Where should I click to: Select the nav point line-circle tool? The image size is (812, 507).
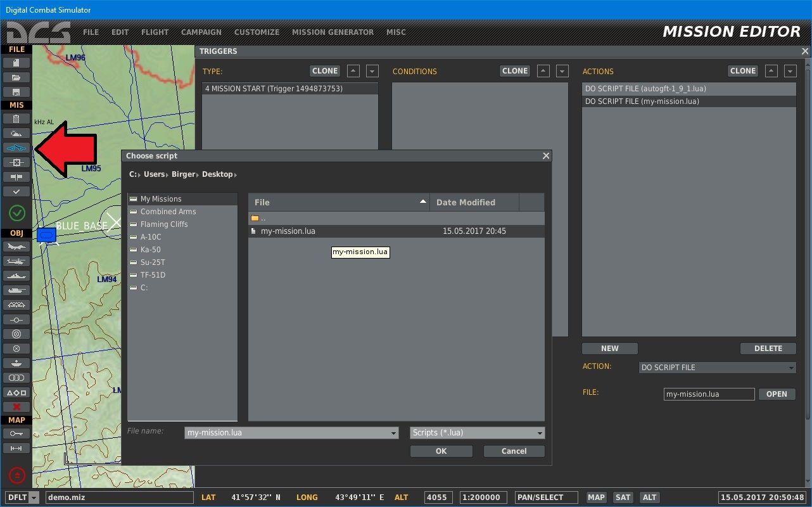[x=16, y=319]
